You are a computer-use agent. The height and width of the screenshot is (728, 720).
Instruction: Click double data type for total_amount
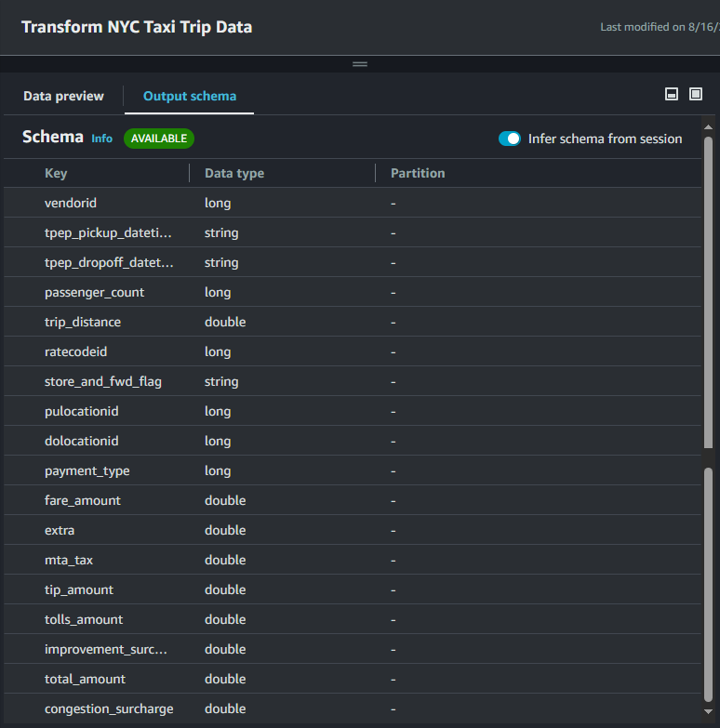(225, 679)
